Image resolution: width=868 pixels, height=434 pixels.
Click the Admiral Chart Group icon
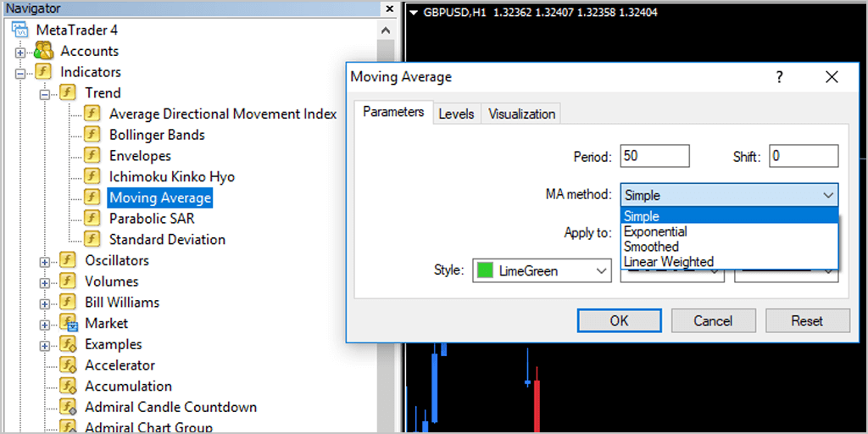click(68, 427)
